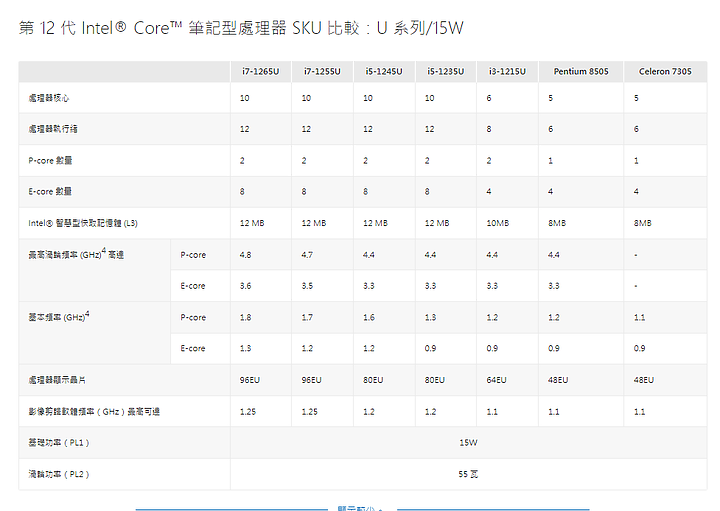Click the 處理器核心 row label
The width and height of the screenshot is (720, 511).
click(x=49, y=98)
